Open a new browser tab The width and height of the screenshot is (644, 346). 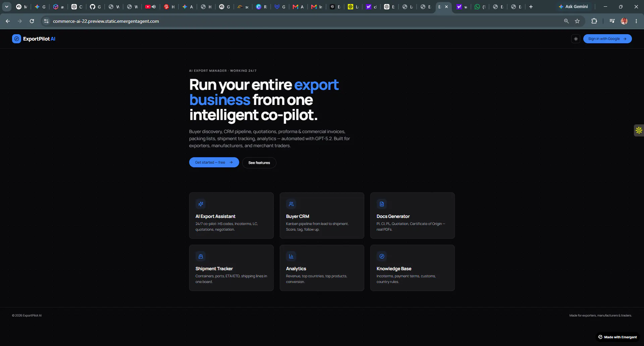click(531, 7)
